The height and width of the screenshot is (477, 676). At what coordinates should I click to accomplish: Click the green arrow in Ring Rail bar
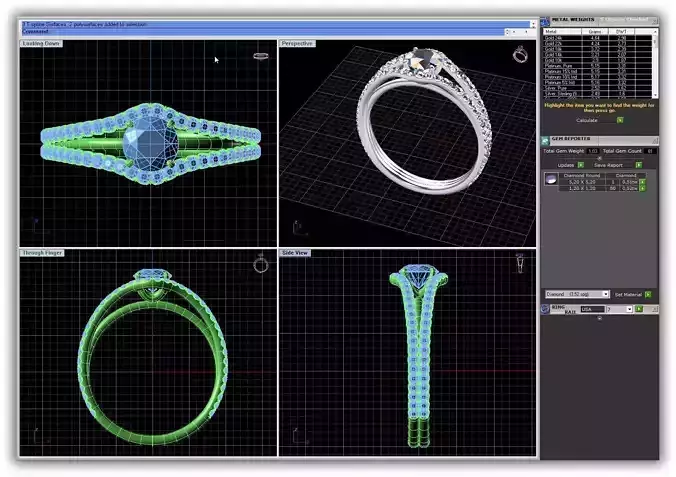(x=639, y=309)
